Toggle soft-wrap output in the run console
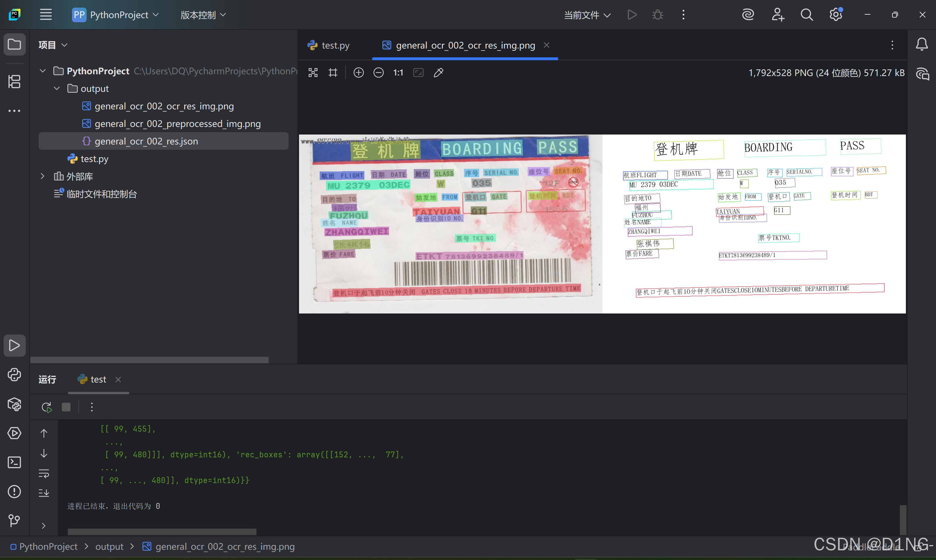 coord(44,473)
